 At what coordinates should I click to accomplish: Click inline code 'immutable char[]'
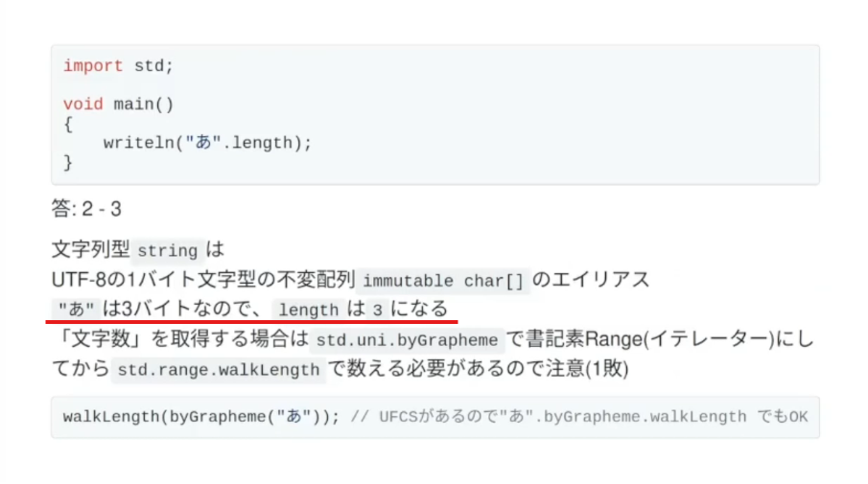(x=443, y=281)
